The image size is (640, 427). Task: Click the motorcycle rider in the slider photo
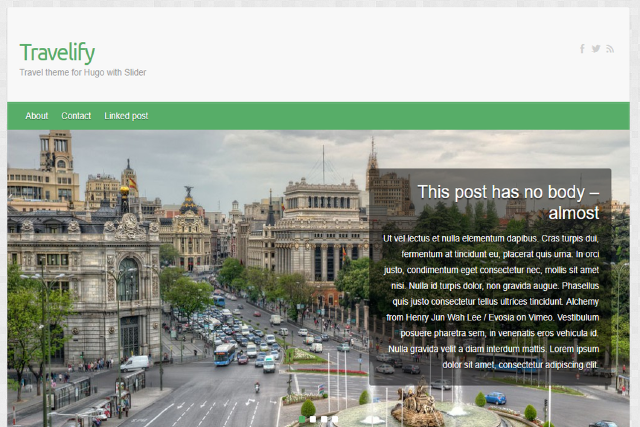click(257, 387)
